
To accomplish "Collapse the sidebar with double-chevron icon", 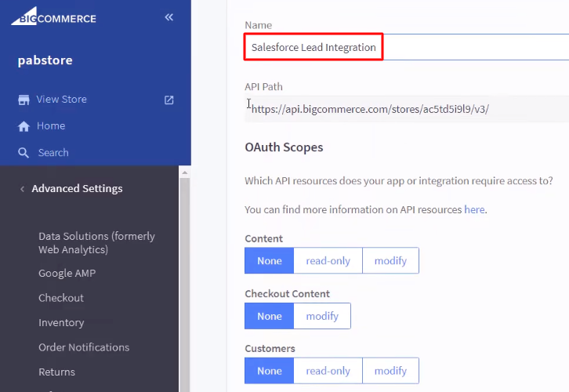I will 169,17.
